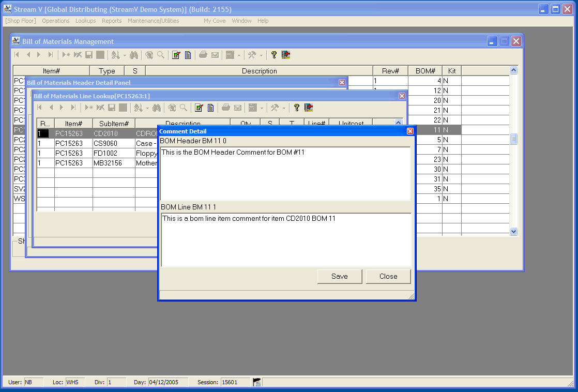Click new record icon in Bill of Materials Management toolbar
Screen dimensions: 578x392
click(66, 55)
